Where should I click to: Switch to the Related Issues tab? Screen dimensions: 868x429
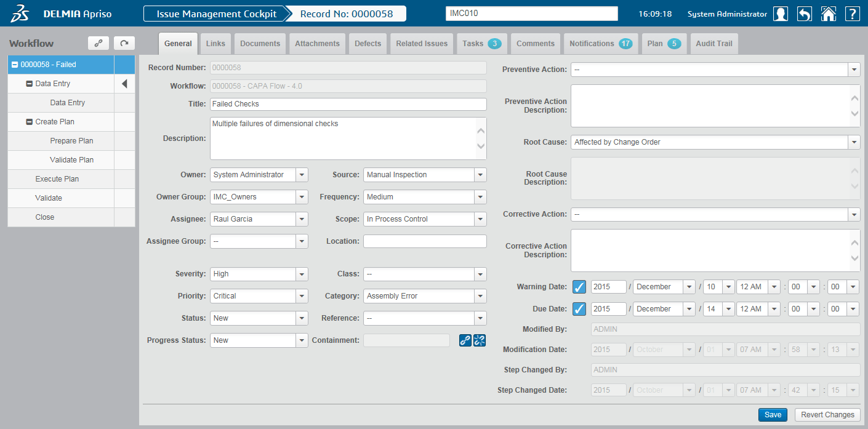click(x=422, y=44)
